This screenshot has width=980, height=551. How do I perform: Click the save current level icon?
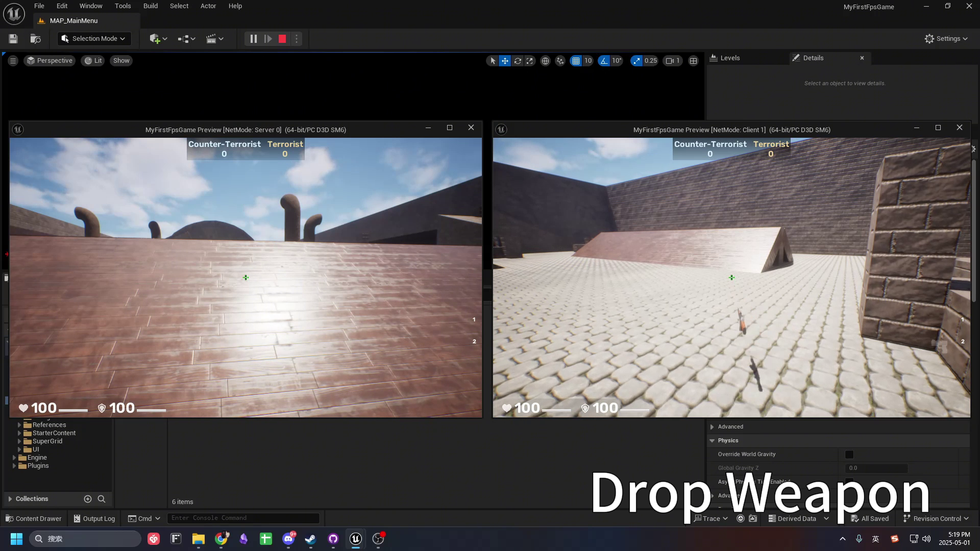click(13, 39)
